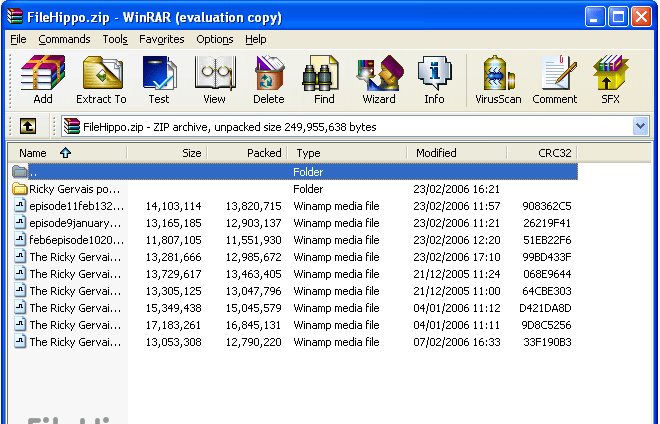Image resolution: width=660 pixels, height=424 pixels.
Task: Minimize the WinRAR window
Action: (595, 17)
